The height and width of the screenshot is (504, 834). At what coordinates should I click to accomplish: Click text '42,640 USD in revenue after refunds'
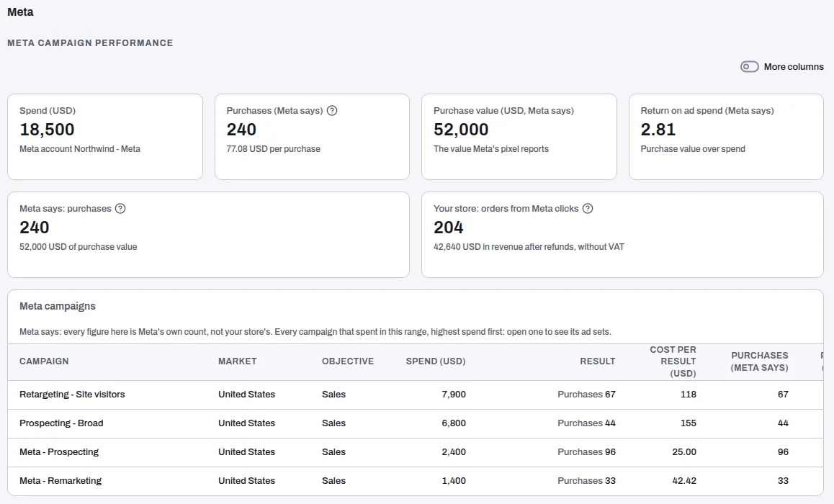click(x=503, y=247)
